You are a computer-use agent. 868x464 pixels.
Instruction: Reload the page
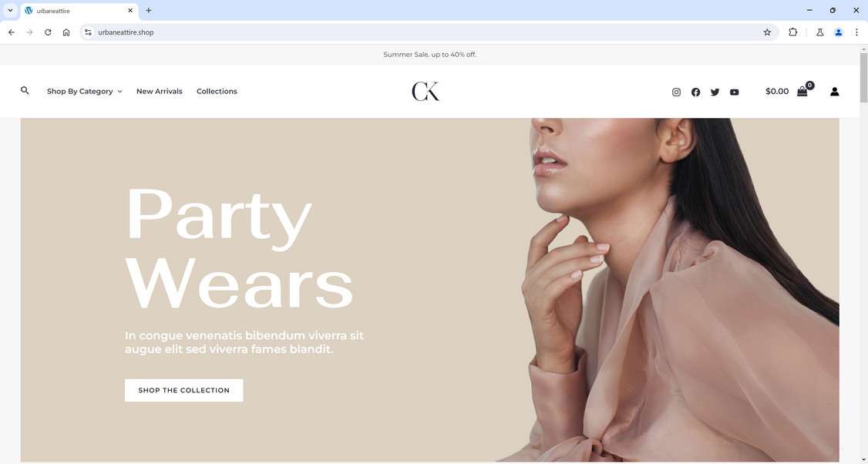[48, 32]
